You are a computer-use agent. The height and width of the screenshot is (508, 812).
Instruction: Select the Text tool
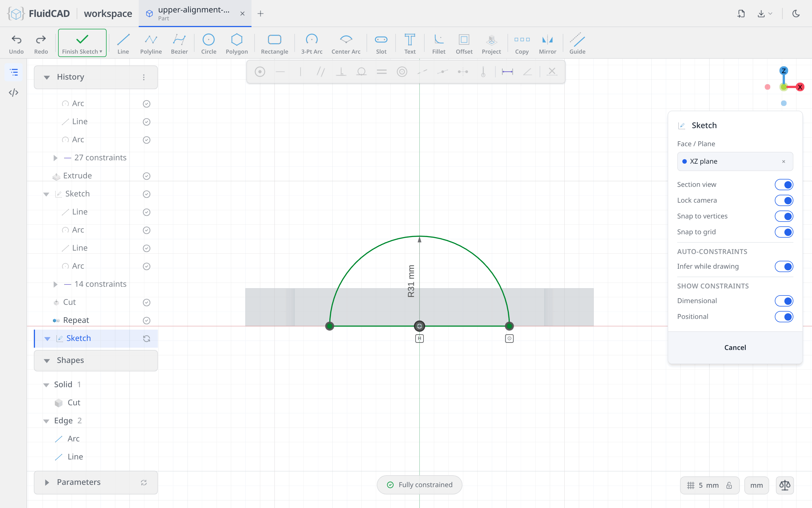point(410,44)
